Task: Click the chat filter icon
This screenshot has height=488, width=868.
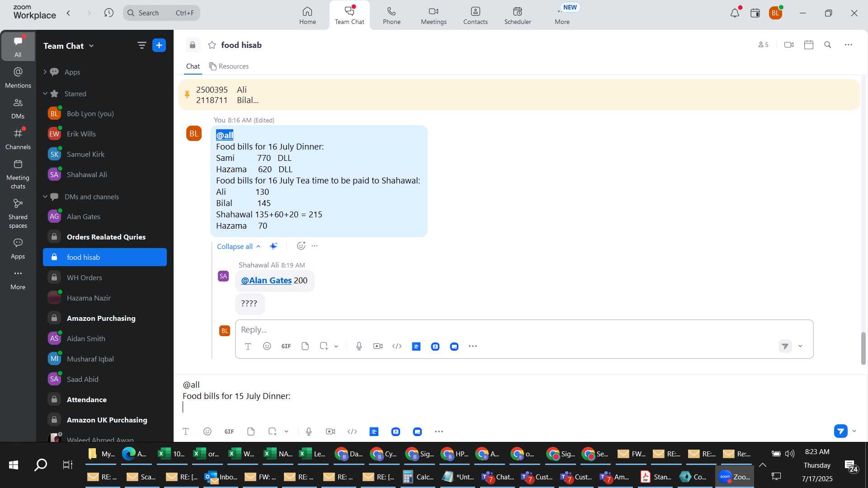Action: coord(142,45)
